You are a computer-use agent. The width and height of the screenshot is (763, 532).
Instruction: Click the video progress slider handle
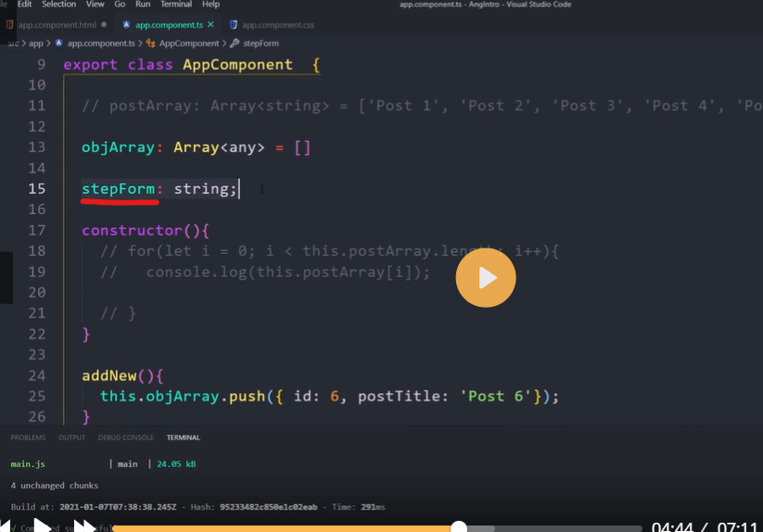click(459, 527)
